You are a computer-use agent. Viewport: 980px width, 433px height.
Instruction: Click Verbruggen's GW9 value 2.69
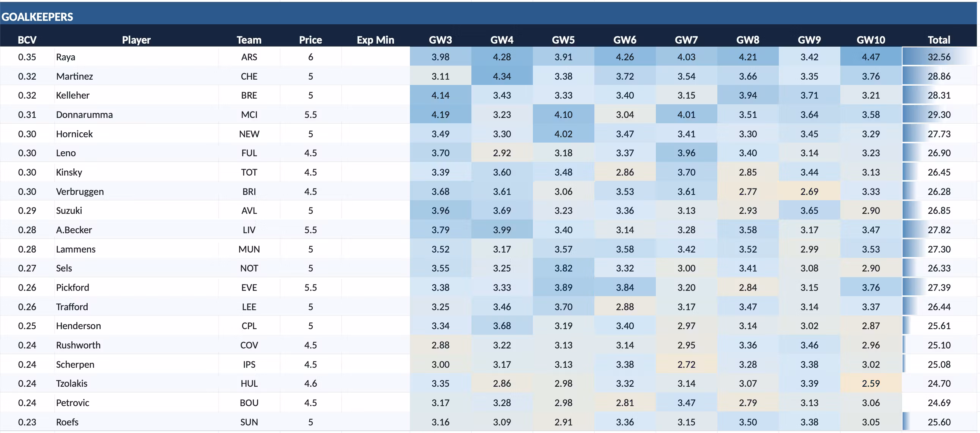point(809,191)
